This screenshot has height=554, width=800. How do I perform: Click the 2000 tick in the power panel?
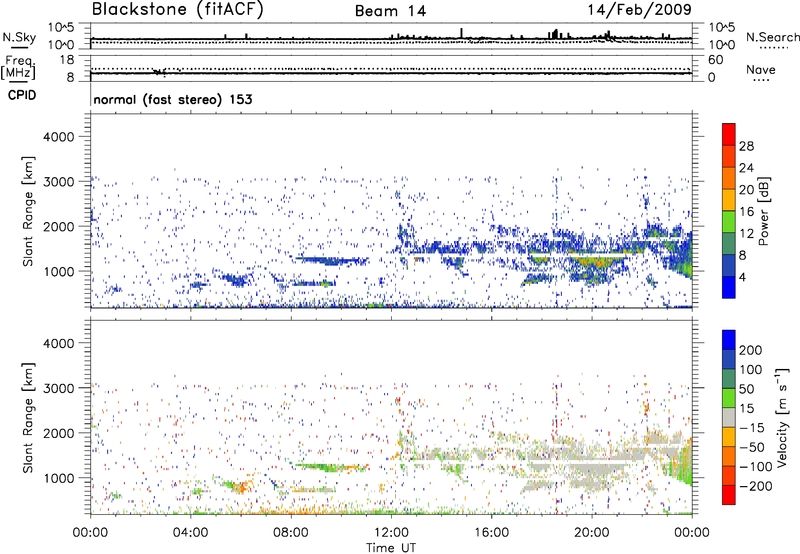58,226
